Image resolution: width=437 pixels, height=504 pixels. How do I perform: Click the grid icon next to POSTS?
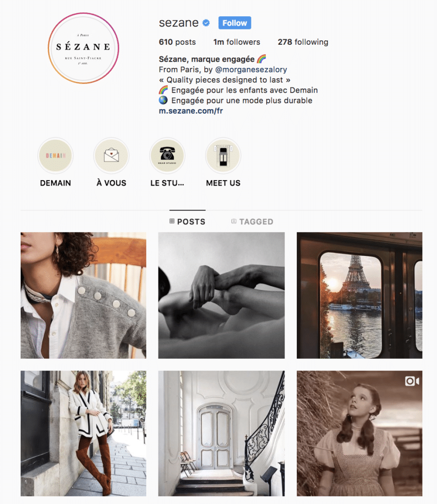coord(172,221)
